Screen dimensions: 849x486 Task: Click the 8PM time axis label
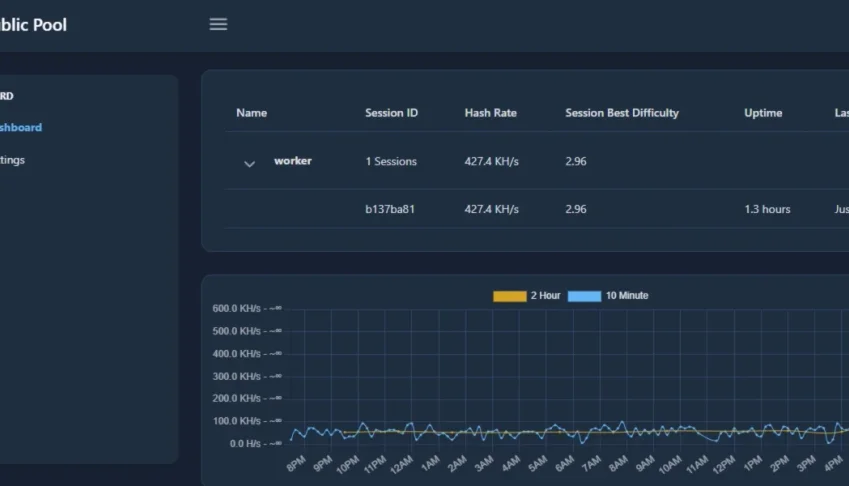pyautogui.click(x=296, y=464)
